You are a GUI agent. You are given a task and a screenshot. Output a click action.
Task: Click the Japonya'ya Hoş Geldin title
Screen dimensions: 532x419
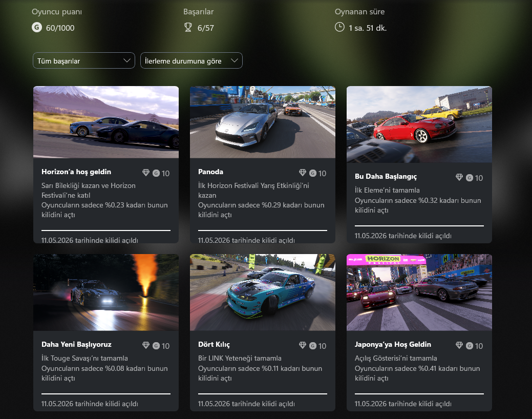393,344
